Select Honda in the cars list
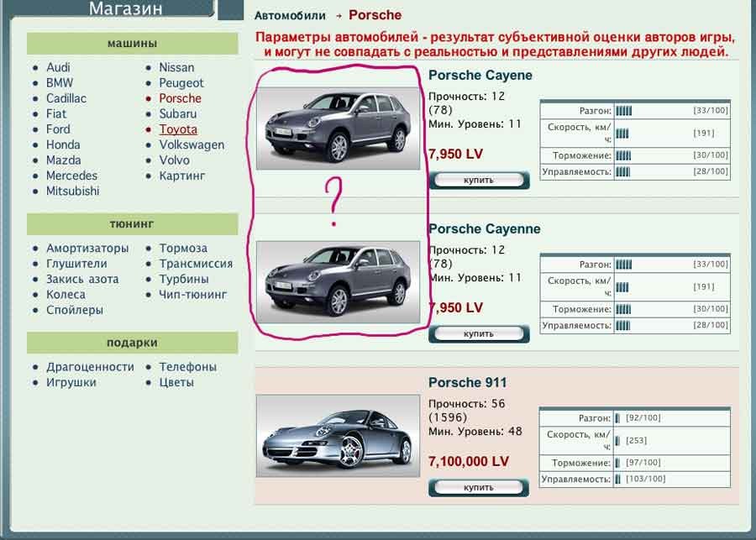Screen dimensions: 756x540 (63, 144)
